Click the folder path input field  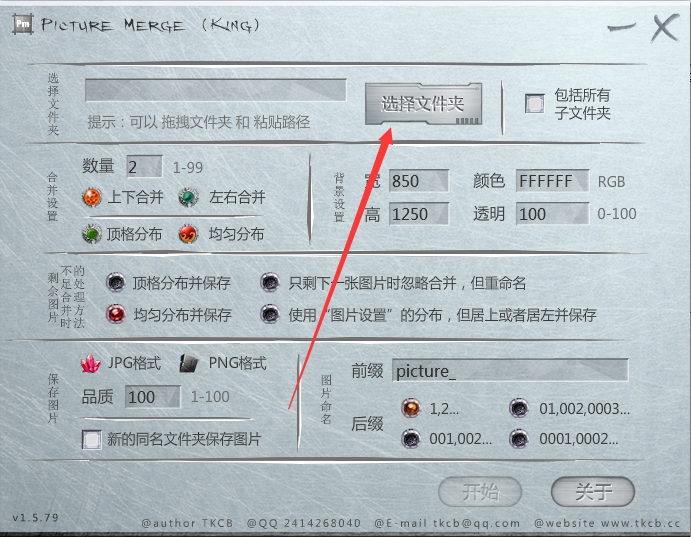[215, 90]
